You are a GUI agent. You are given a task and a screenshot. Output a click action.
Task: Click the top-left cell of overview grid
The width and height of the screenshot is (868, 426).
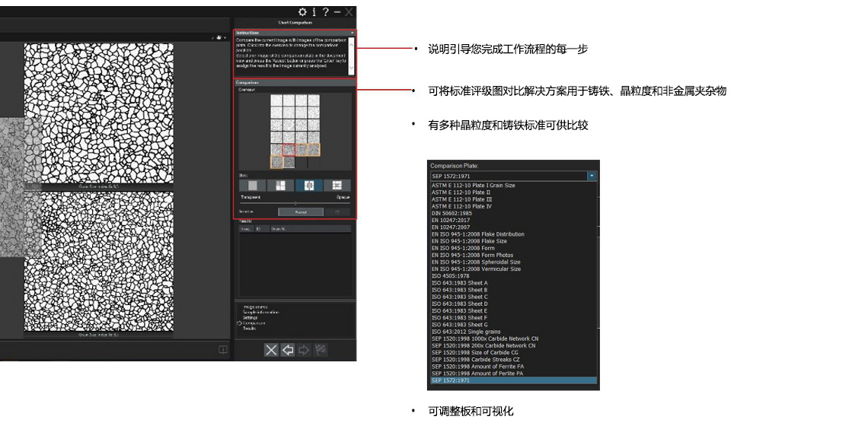click(277, 100)
